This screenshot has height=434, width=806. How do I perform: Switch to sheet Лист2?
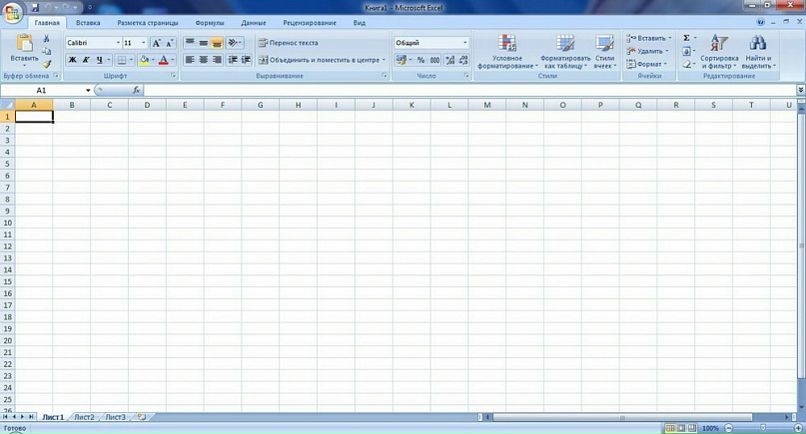pyautogui.click(x=84, y=417)
